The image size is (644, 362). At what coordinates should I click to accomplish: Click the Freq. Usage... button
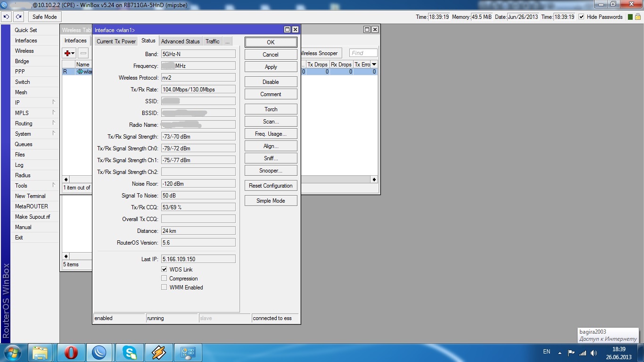(271, 134)
